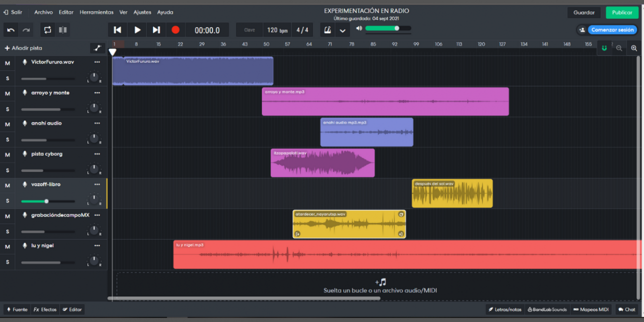
Task: Open the Ver menu
Action: pos(123,12)
